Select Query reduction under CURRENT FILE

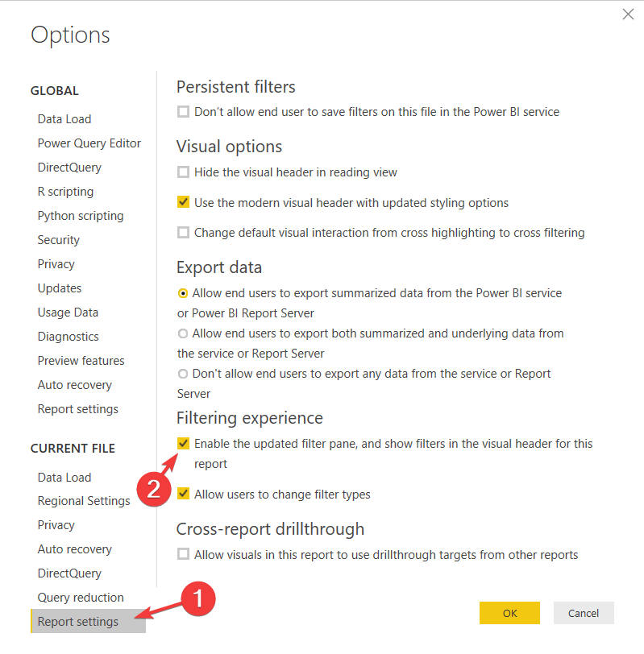(x=81, y=597)
